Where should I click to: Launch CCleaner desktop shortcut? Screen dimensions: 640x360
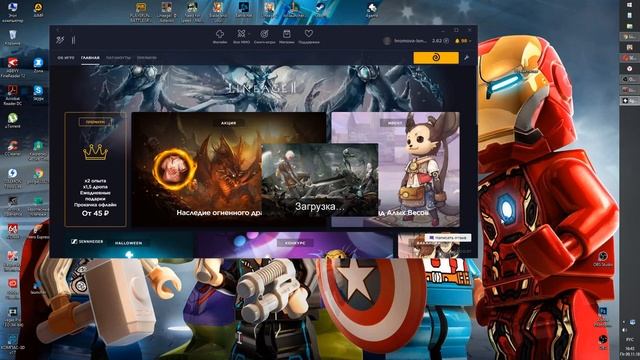[12, 148]
